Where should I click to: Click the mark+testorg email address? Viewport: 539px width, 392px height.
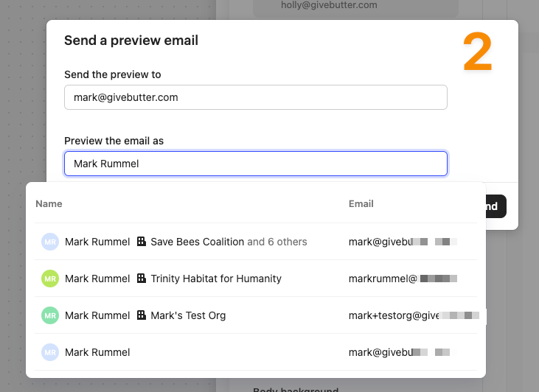[x=393, y=315]
